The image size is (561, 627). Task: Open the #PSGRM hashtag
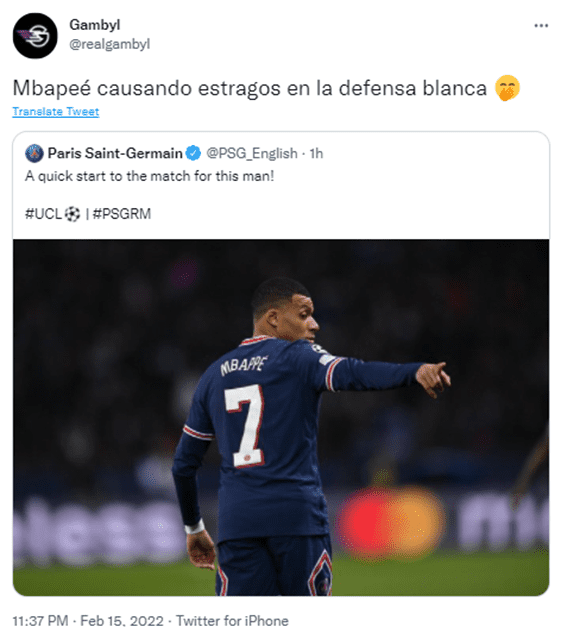point(122,214)
